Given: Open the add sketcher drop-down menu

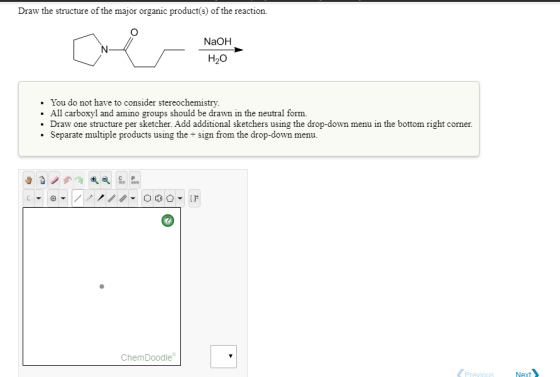Looking at the screenshot, I should (224, 356).
